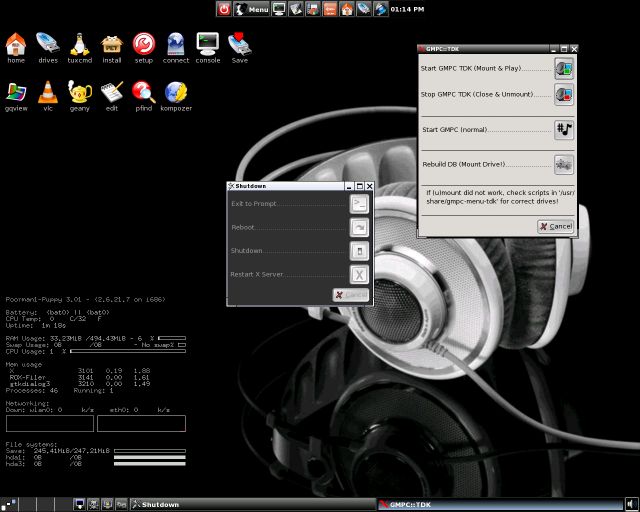Stop GMPC TDK (Close & Unmount) button
This screenshot has width=640, height=512.
coord(564,94)
